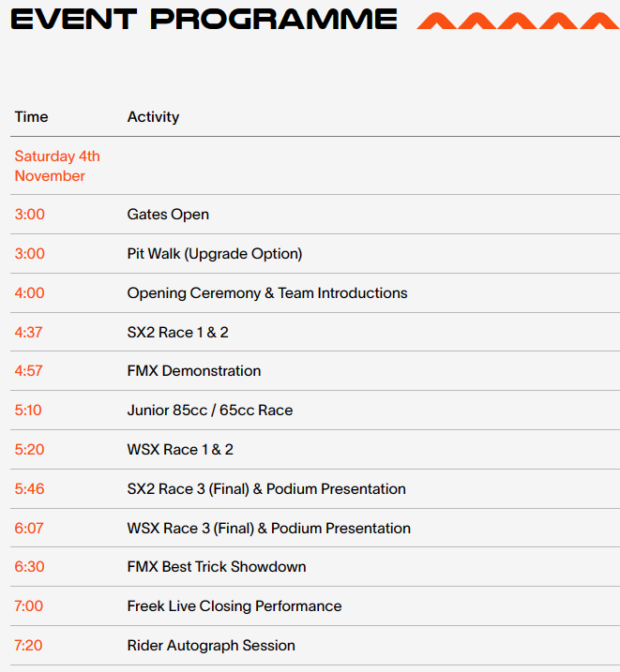Click the Gates Open activity
The image size is (620, 672).
(x=168, y=215)
